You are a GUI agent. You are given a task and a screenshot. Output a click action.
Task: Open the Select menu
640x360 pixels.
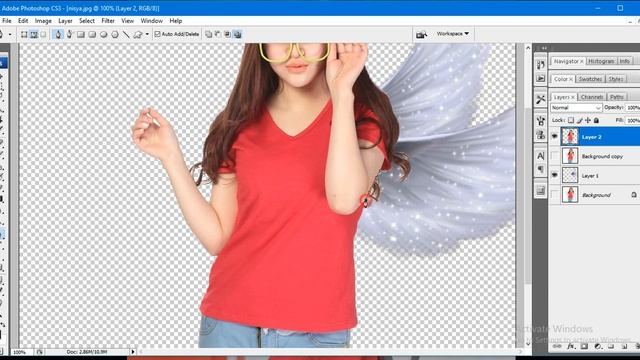87,21
